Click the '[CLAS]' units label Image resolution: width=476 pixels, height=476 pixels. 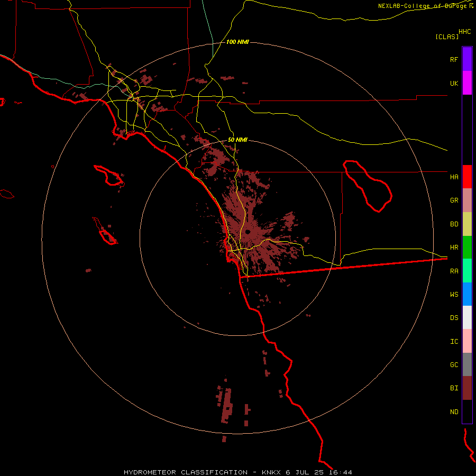(447, 36)
